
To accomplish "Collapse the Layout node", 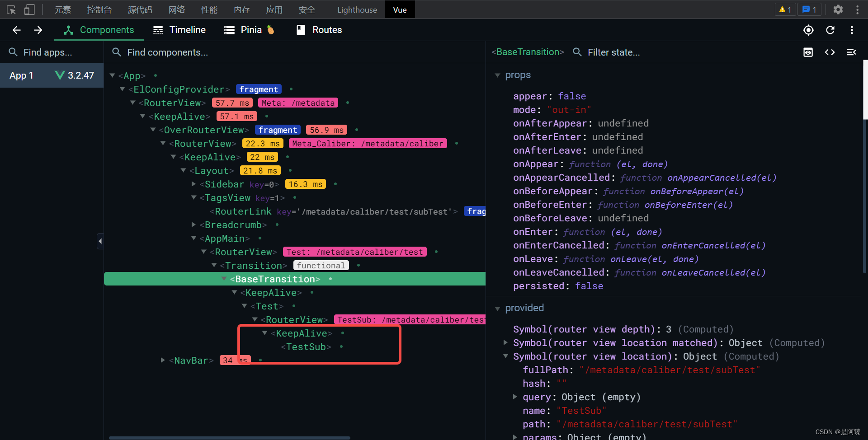I will [184, 170].
